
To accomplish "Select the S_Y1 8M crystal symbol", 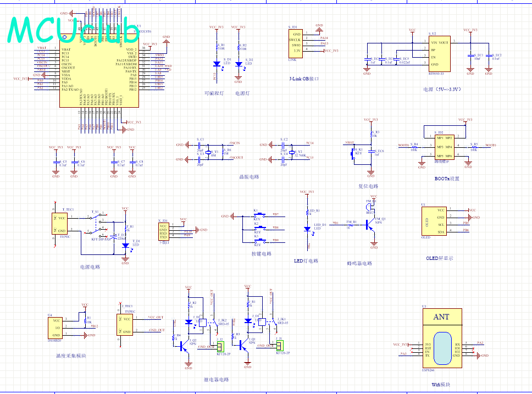I will [x=208, y=152].
